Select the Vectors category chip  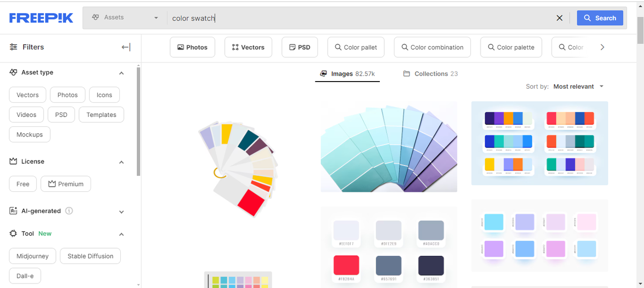point(248,47)
